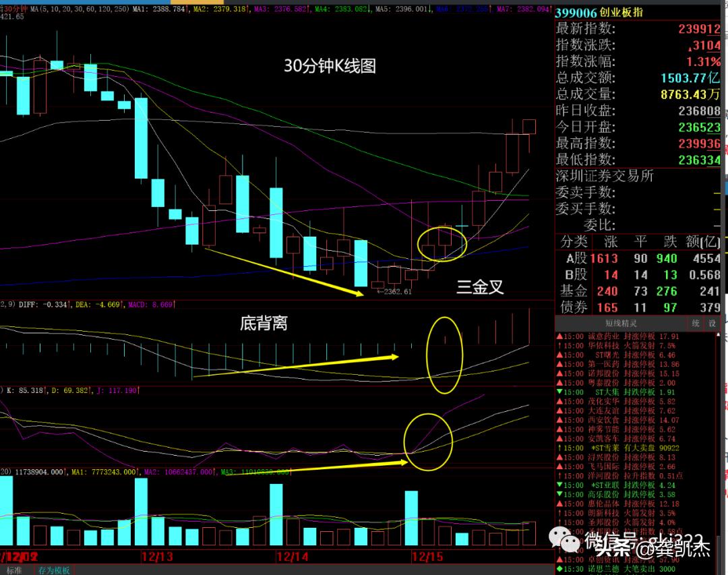Select the 昨日收盘 value 236808
The height and width of the screenshot is (575, 728).
tap(700, 111)
